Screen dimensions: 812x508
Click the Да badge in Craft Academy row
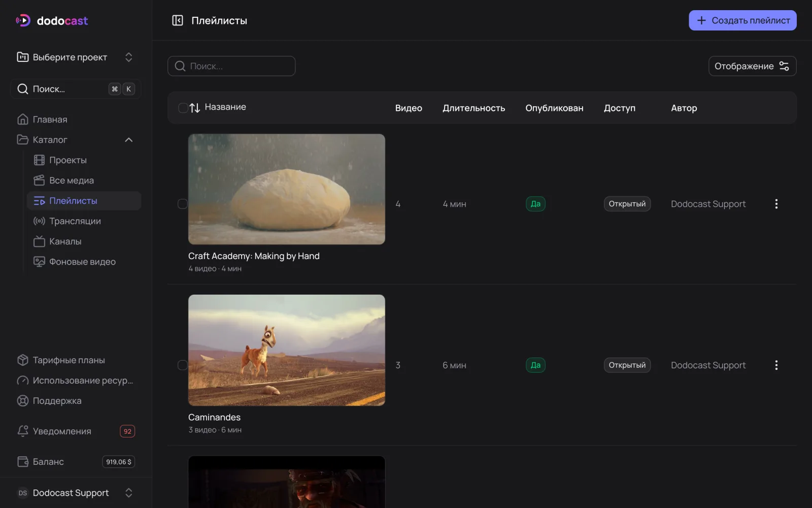pyautogui.click(x=535, y=204)
